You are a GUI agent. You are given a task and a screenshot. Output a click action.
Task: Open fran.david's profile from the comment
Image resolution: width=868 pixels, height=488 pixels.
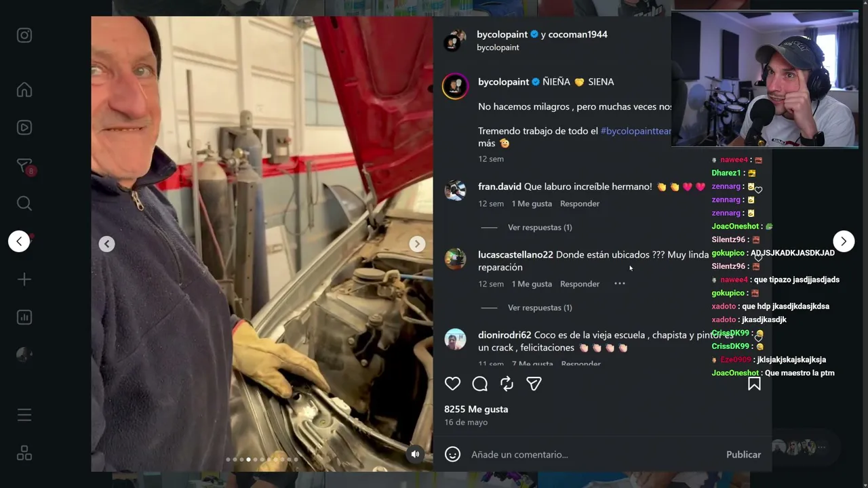click(x=500, y=186)
